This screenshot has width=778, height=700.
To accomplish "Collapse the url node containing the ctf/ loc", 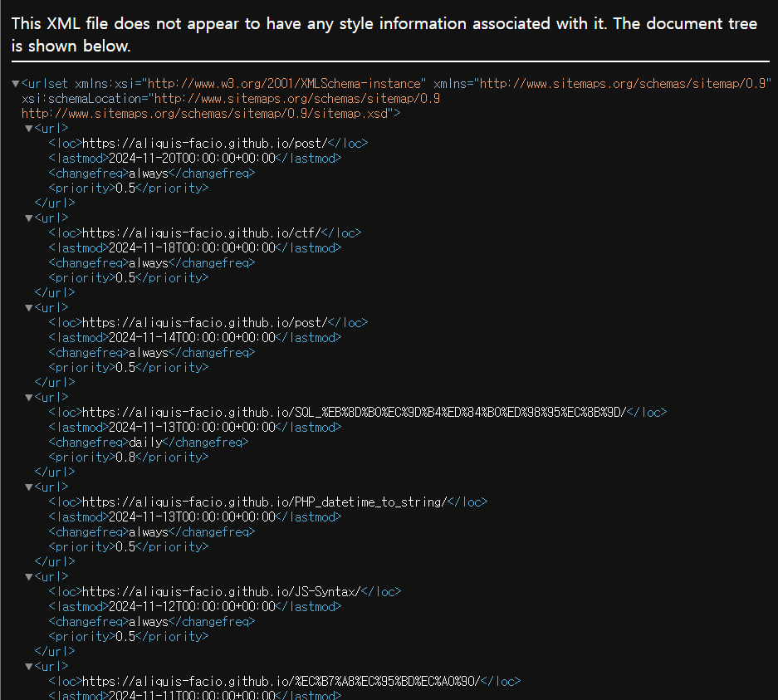I will click(x=29, y=218).
